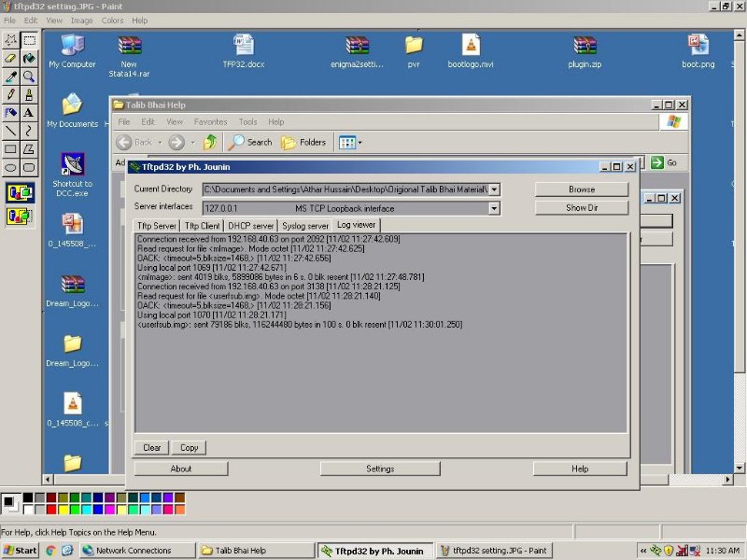Screen dimensions: 747x560
Task: Click the Chrome quick launch icon
Action: click(x=51, y=551)
